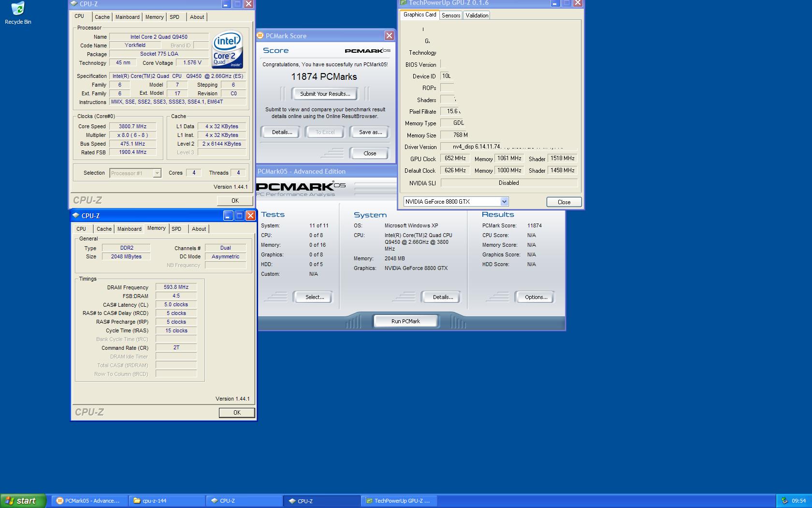Click OK in upper CPU-Z window
This screenshot has height=508, width=812.
pyautogui.click(x=235, y=200)
